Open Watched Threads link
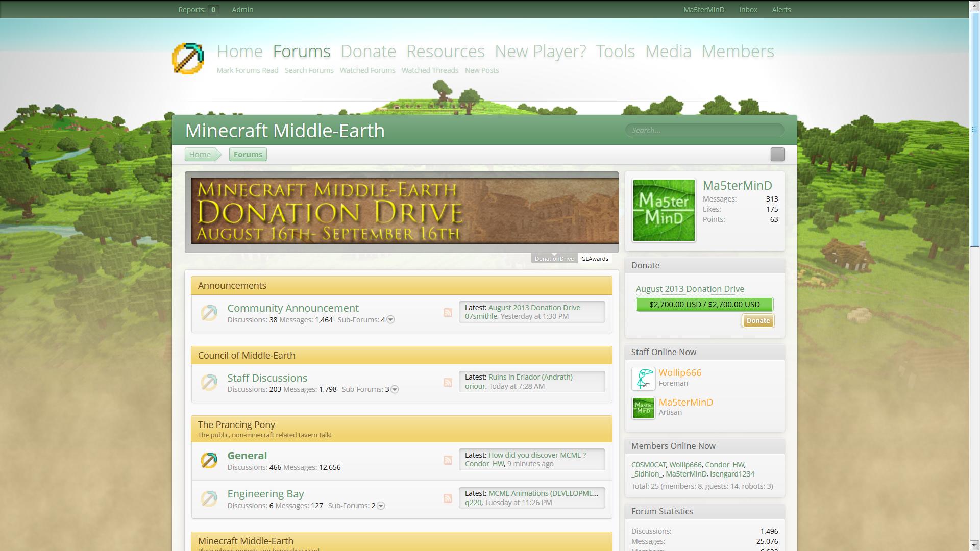 (x=430, y=70)
